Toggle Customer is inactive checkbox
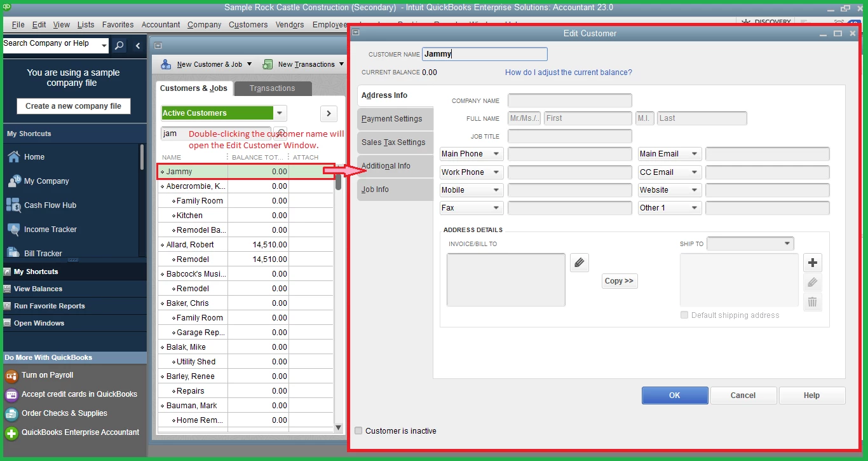The height and width of the screenshot is (461, 868). (x=358, y=431)
